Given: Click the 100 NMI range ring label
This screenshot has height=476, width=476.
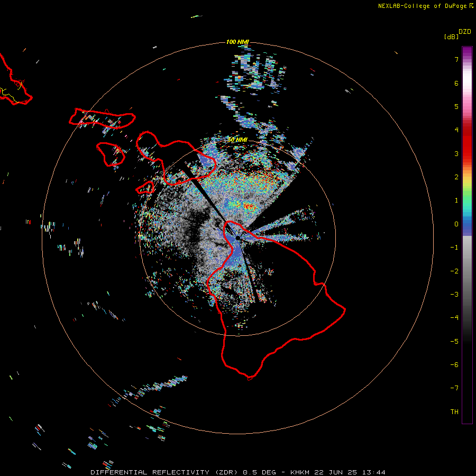Looking at the screenshot, I should (237, 42).
